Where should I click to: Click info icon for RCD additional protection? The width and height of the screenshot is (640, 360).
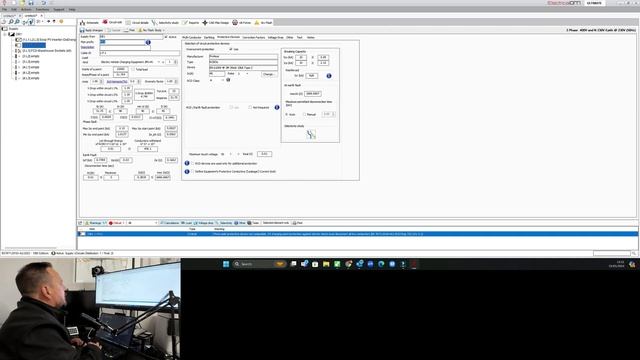(x=187, y=163)
